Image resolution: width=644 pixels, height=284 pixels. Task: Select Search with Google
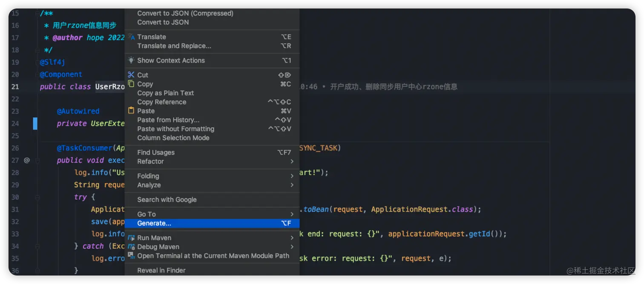click(212, 199)
